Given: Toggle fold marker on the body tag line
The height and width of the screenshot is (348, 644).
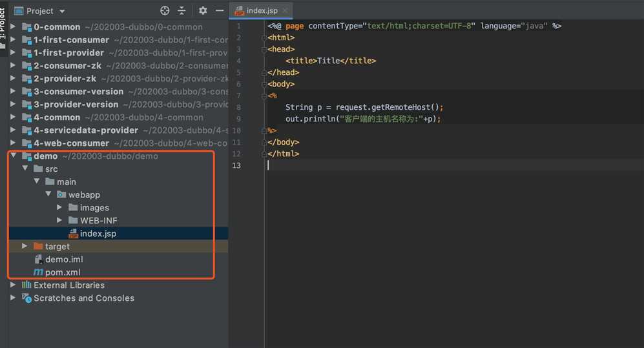Looking at the screenshot, I should pos(264,84).
